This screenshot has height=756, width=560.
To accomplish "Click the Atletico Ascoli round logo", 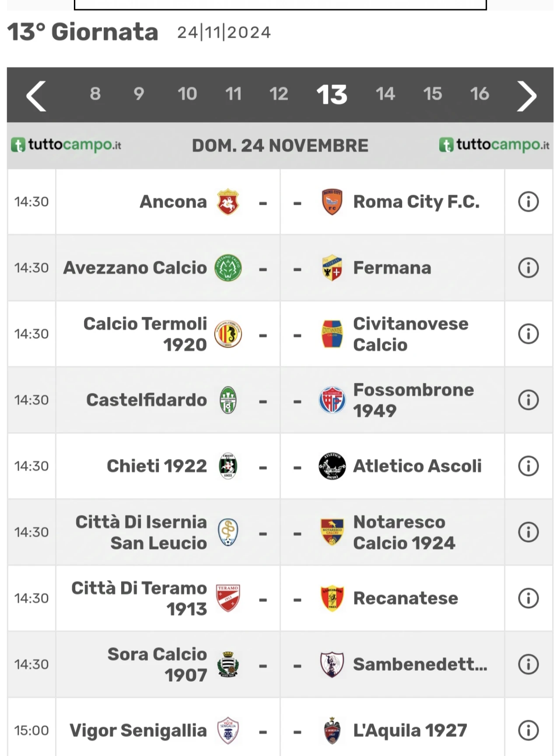I will (x=332, y=466).
